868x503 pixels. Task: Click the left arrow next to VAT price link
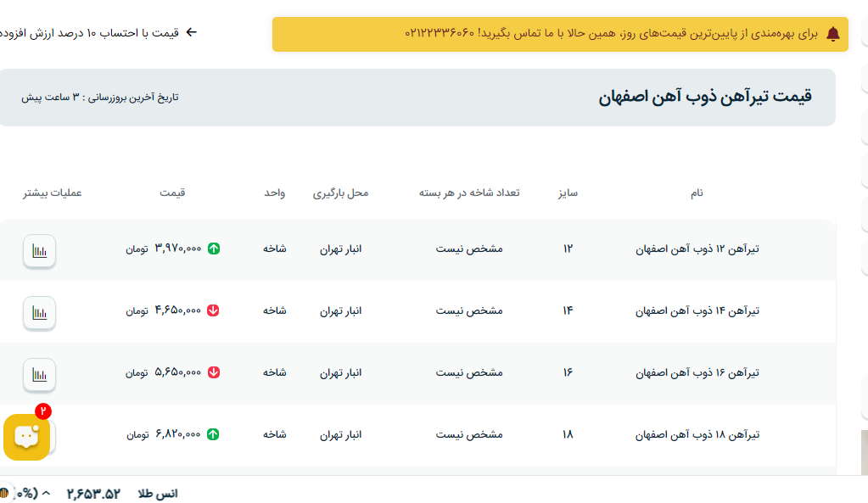(192, 33)
